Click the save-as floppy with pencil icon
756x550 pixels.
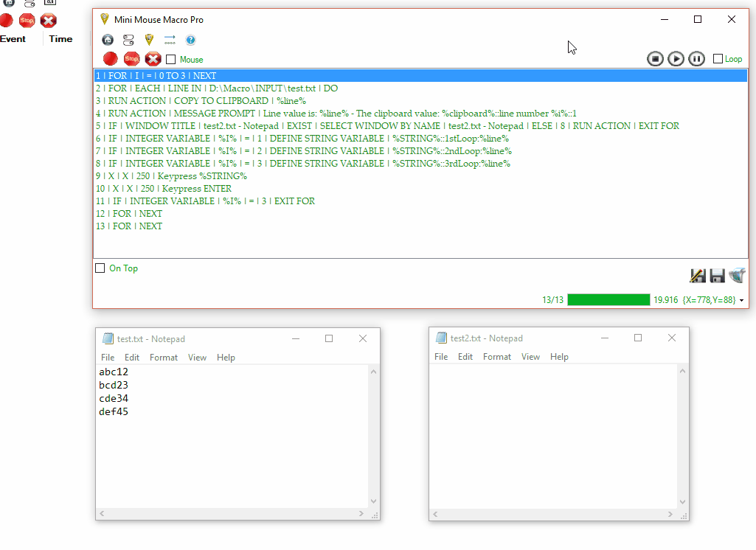(698, 276)
